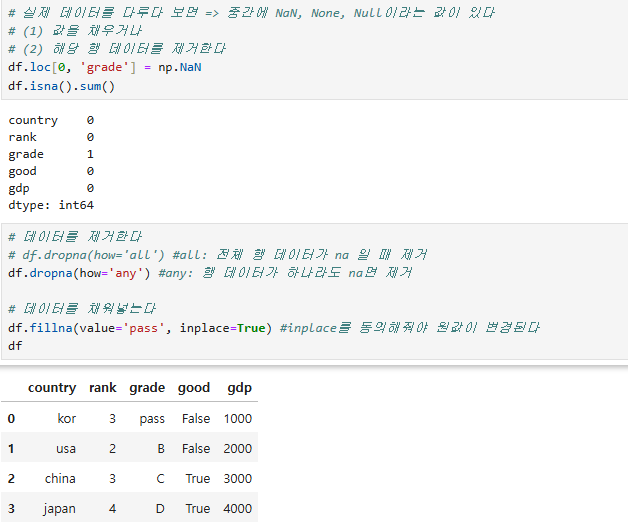Click the 1000 gdp cell

click(x=238, y=419)
